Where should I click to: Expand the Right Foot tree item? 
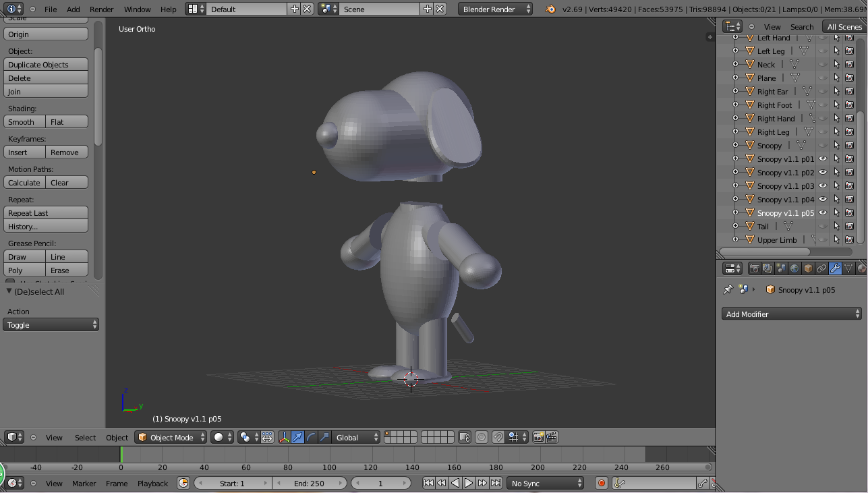point(736,105)
